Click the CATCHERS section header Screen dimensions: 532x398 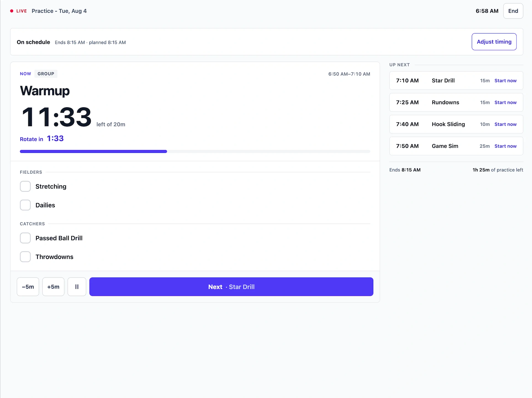[x=32, y=224]
